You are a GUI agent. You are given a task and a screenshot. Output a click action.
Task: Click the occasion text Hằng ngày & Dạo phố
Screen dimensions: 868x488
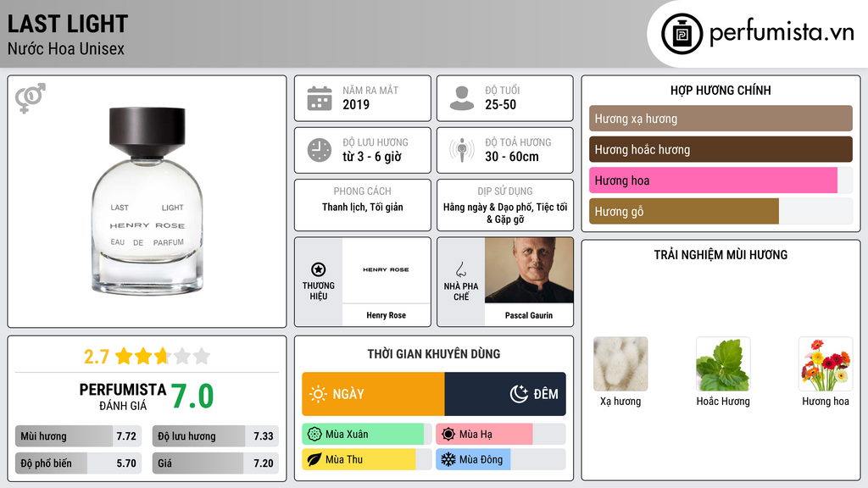click(487, 207)
